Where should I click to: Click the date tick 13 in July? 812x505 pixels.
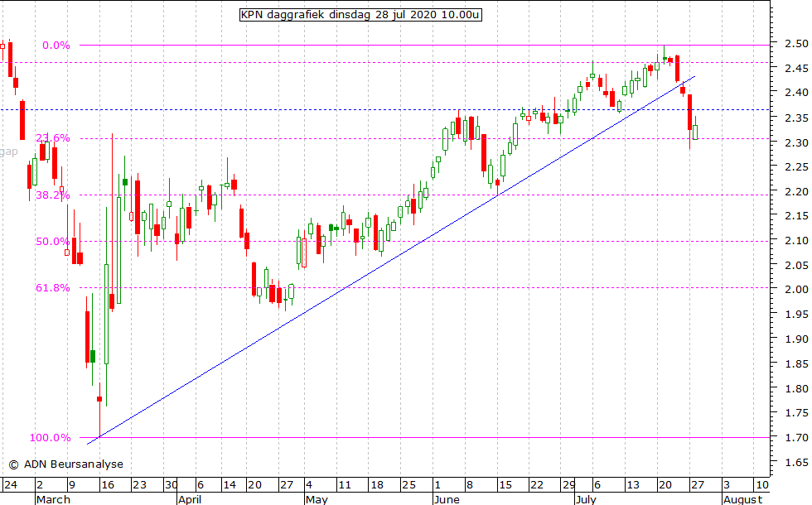click(x=633, y=485)
